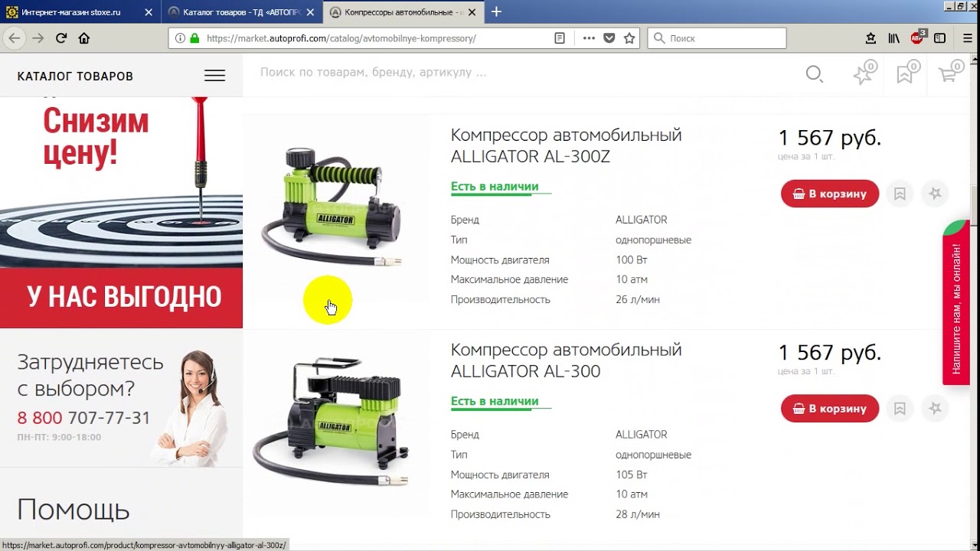Open the compare list star icon in header
This screenshot has width=980, height=551.
[x=864, y=73]
